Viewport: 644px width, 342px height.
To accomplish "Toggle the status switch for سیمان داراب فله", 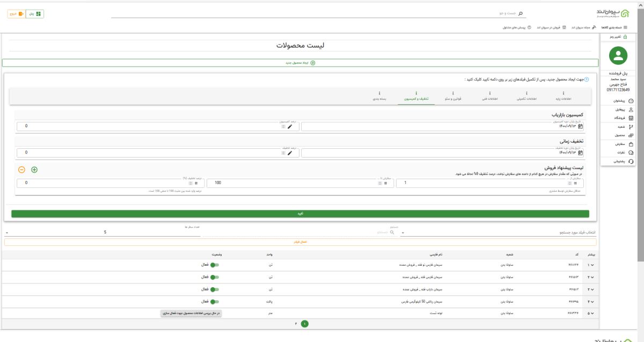I will pyautogui.click(x=215, y=289).
